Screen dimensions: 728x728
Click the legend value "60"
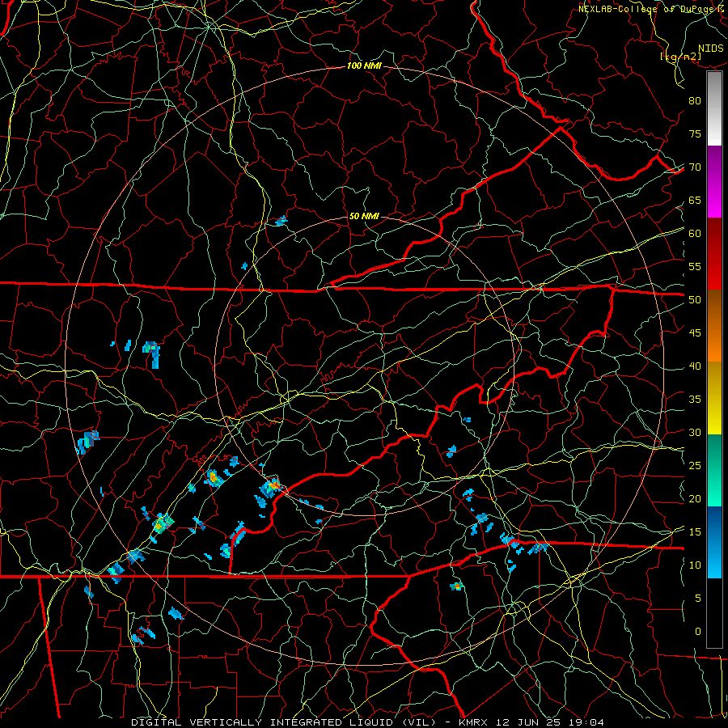point(695,234)
